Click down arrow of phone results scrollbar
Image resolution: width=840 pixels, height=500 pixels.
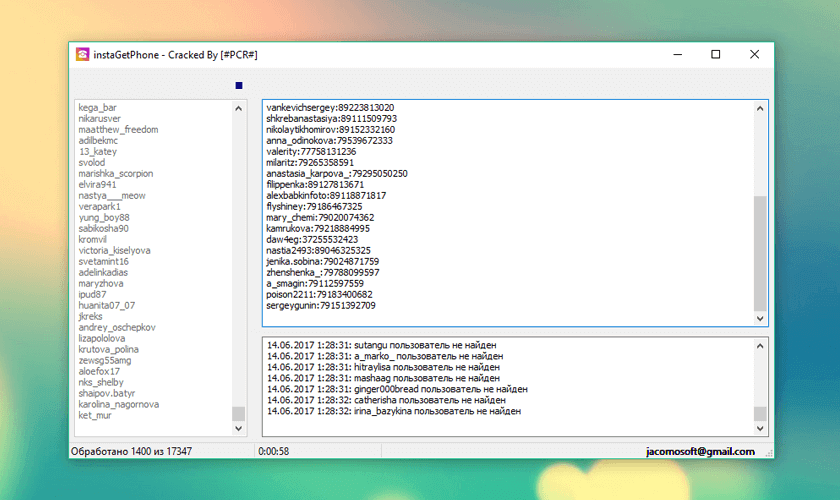tap(760, 318)
